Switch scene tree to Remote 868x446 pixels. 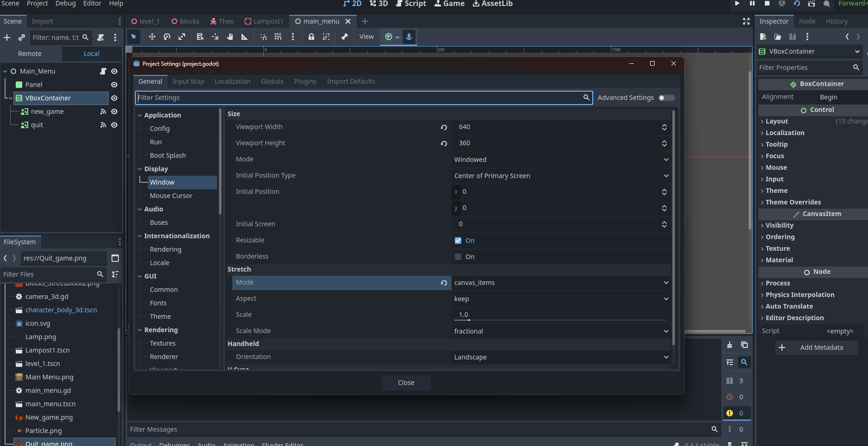tap(30, 54)
